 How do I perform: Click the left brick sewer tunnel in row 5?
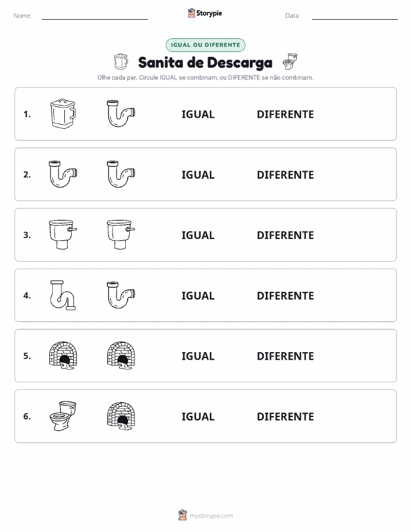(x=63, y=356)
